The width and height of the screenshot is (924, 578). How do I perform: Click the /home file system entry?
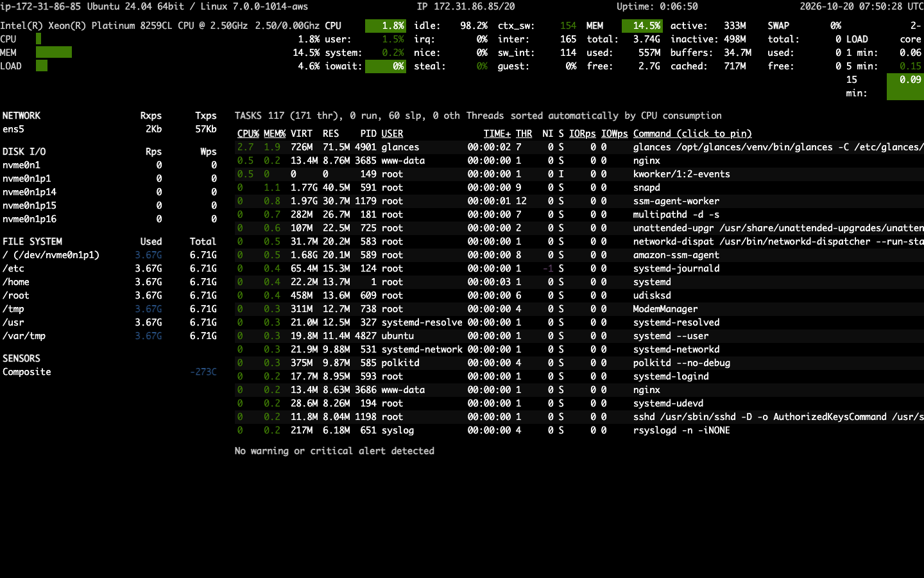coord(16,282)
